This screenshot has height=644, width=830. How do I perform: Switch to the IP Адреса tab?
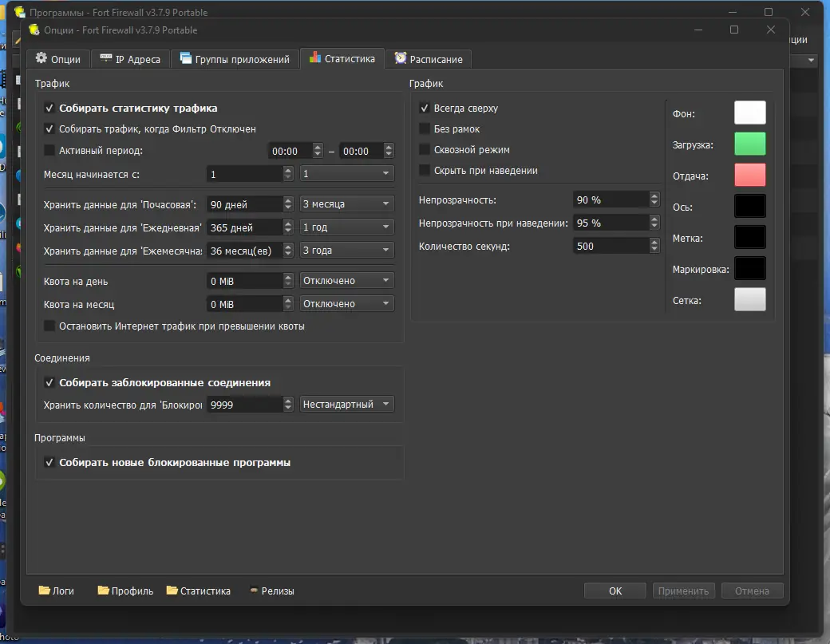pos(131,59)
